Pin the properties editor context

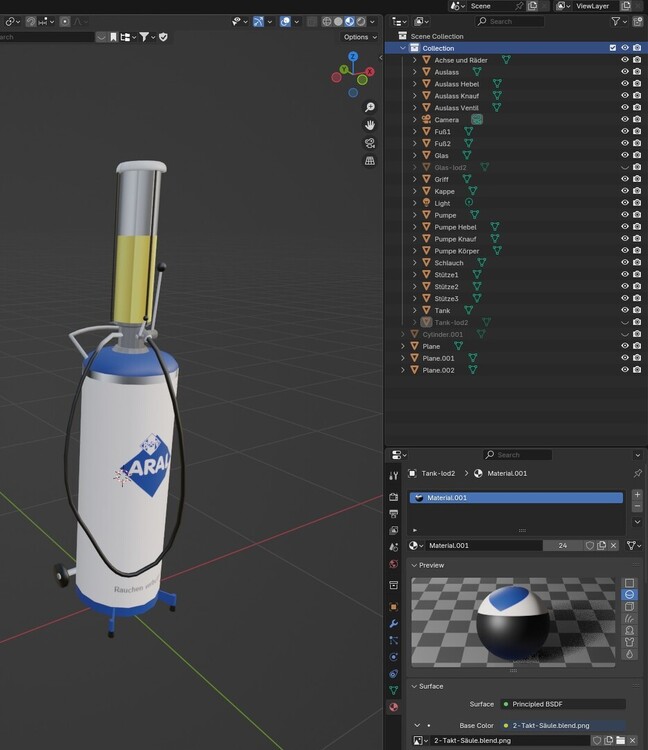click(637, 473)
